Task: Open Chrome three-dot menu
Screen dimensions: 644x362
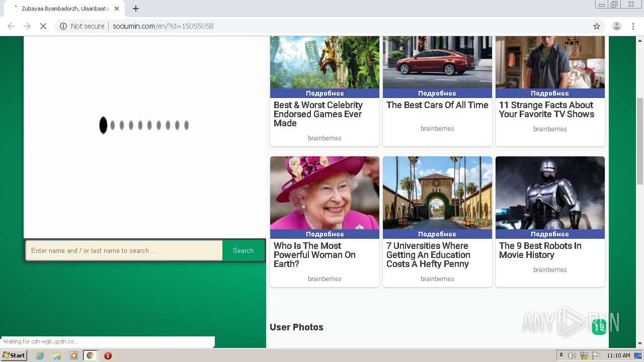Action: click(633, 26)
